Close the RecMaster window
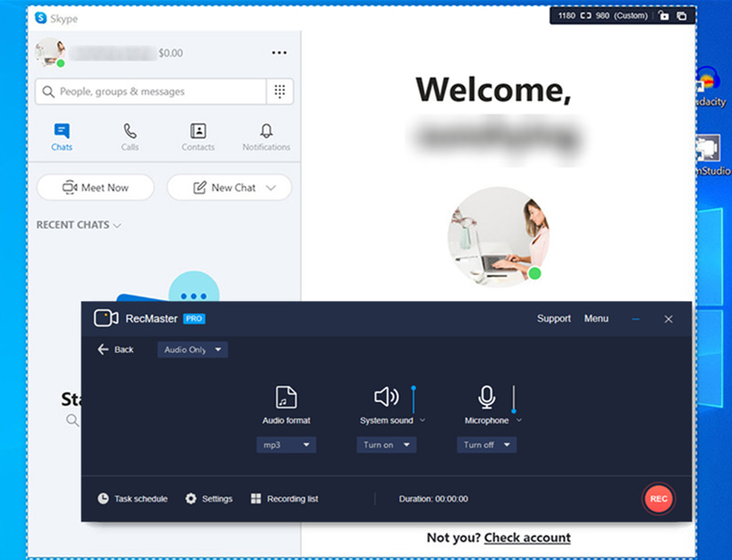The image size is (732, 560). 669,318
